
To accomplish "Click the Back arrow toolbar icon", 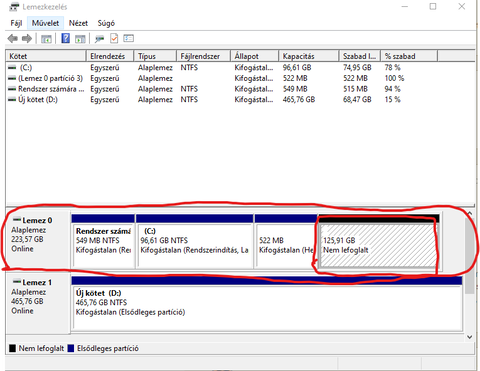I will point(13,39).
